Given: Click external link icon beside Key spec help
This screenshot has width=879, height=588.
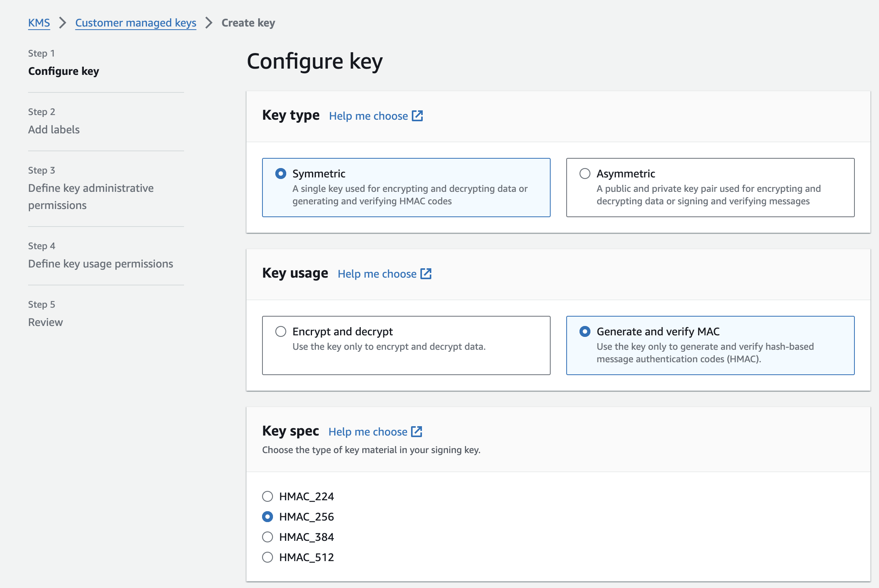Looking at the screenshot, I should click(x=416, y=432).
